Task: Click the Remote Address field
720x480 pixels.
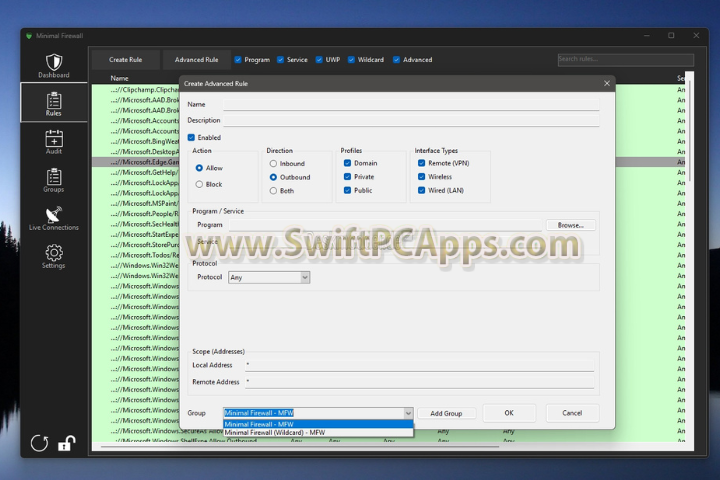Action: (x=420, y=382)
